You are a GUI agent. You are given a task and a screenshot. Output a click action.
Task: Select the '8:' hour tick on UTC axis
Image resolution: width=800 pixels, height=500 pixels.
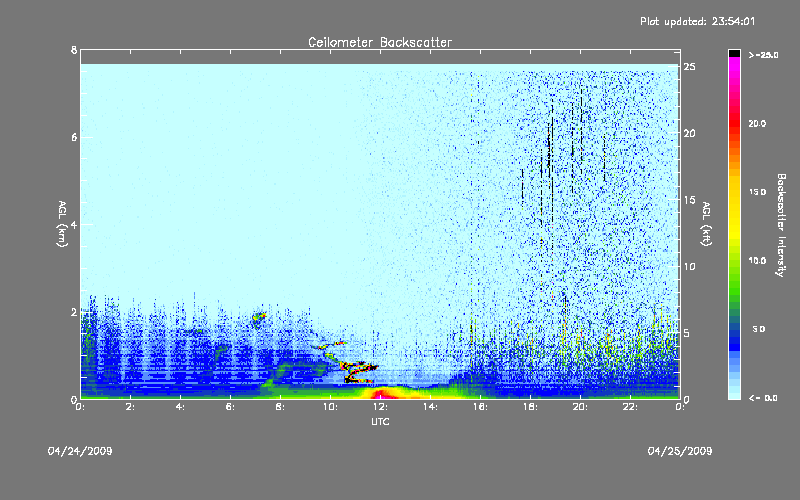tap(280, 407)
